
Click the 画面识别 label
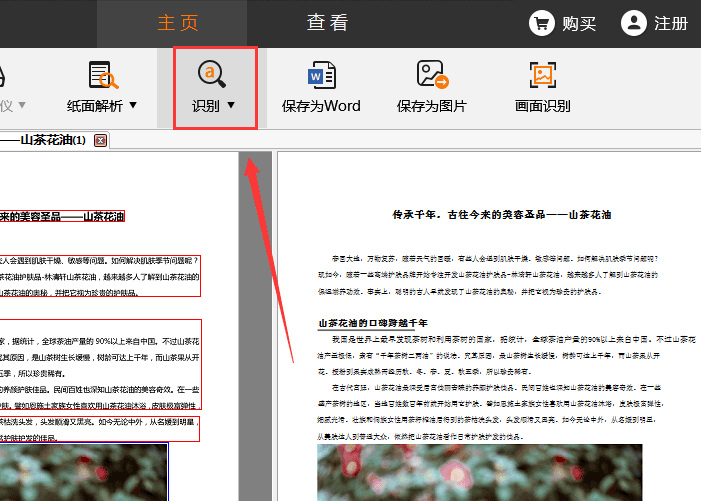542,106
